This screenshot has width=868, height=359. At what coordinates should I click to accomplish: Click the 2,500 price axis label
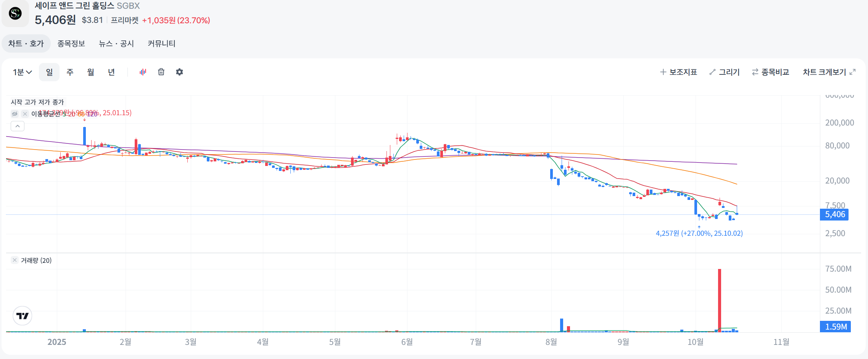pyautogui.click(x=835, y=233)
